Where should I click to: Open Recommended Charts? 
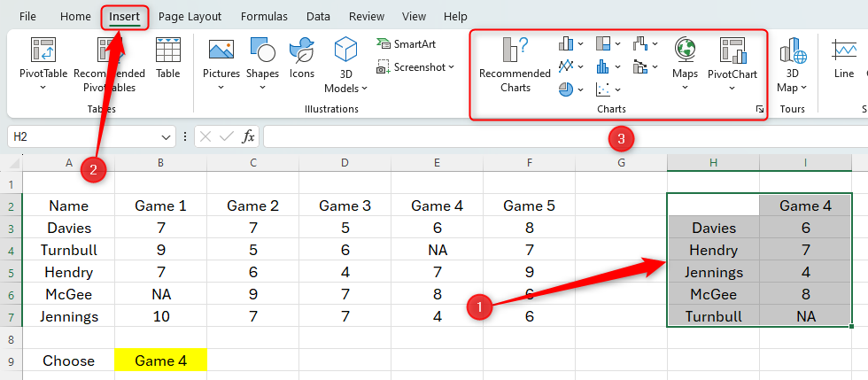(x=515, y=66)
